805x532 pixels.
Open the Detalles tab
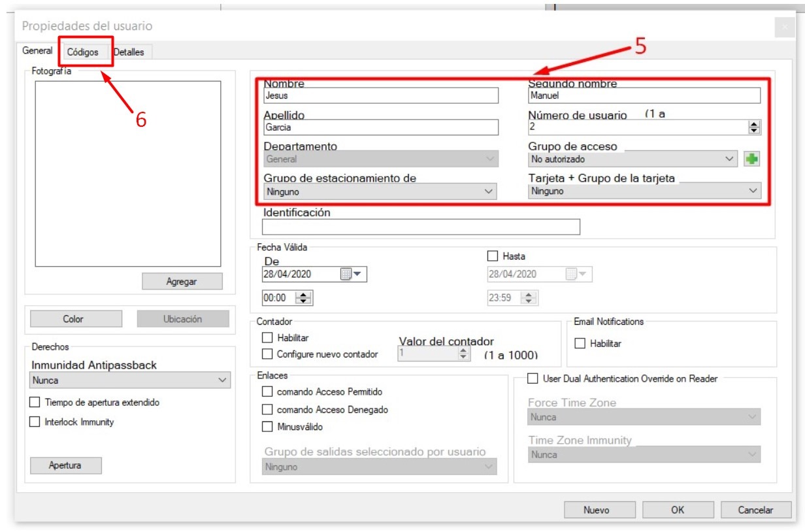click(x=129, y=52)
